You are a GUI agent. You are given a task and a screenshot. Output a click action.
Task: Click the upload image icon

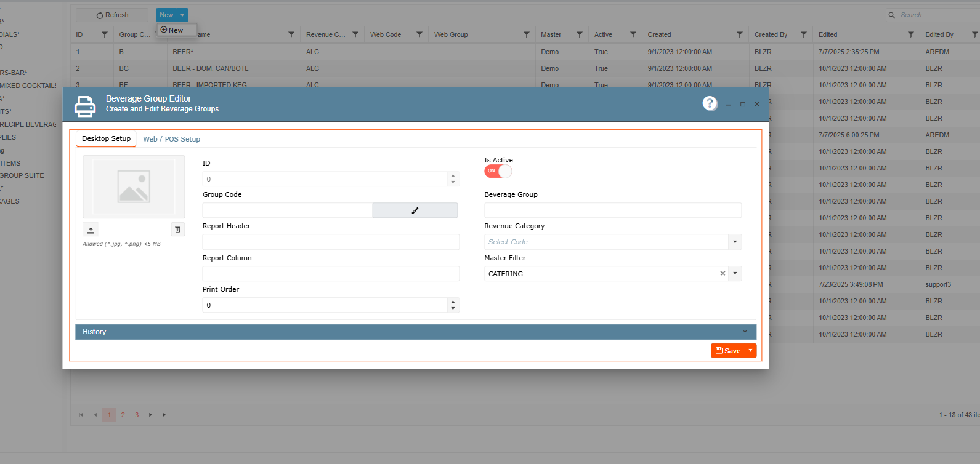(x=91, y=230)
